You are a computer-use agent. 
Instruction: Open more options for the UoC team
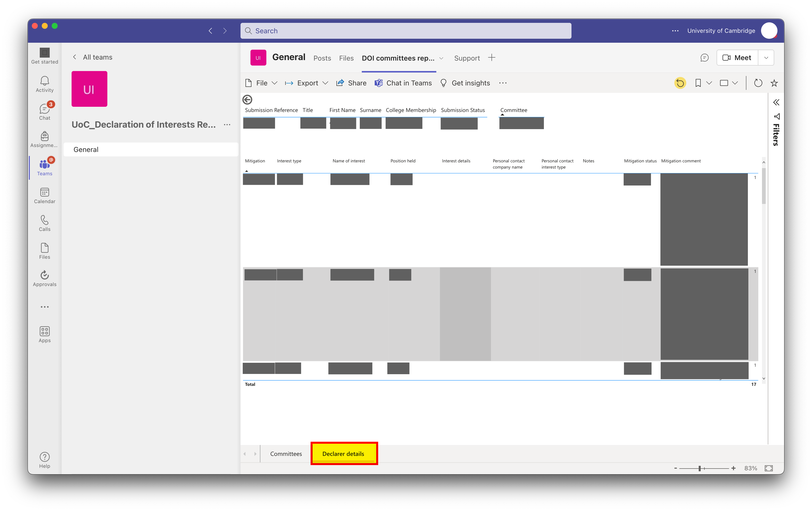click(227, 125)
